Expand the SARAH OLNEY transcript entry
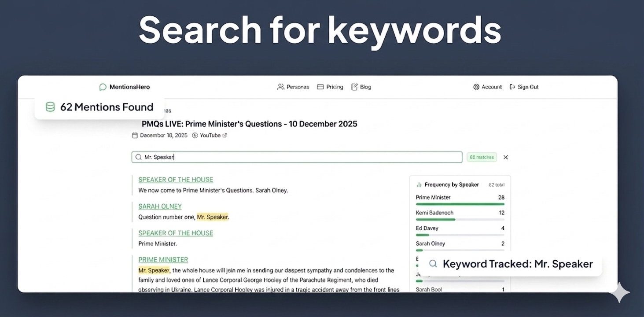This screenshot has width=644, height=317. point(160,206)
